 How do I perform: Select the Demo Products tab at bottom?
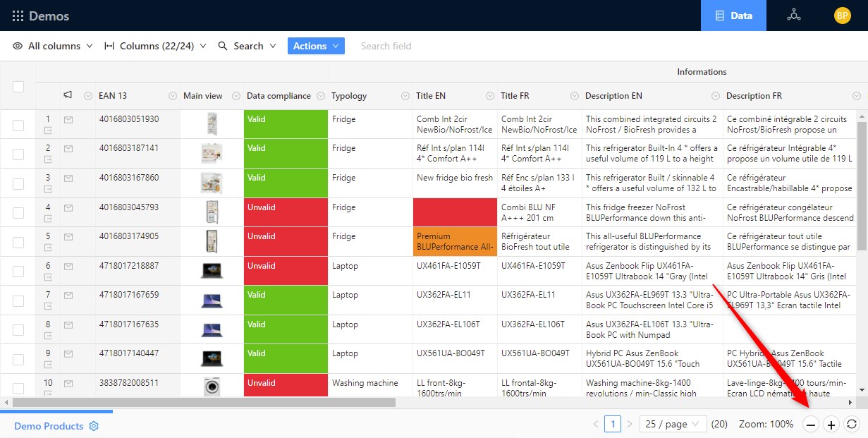click(49, 426)
